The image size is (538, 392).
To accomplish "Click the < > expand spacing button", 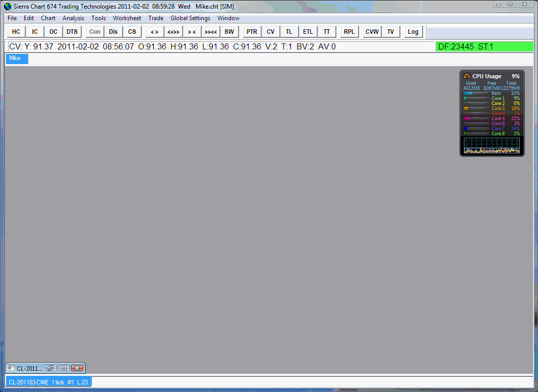I will pos(155,32).
